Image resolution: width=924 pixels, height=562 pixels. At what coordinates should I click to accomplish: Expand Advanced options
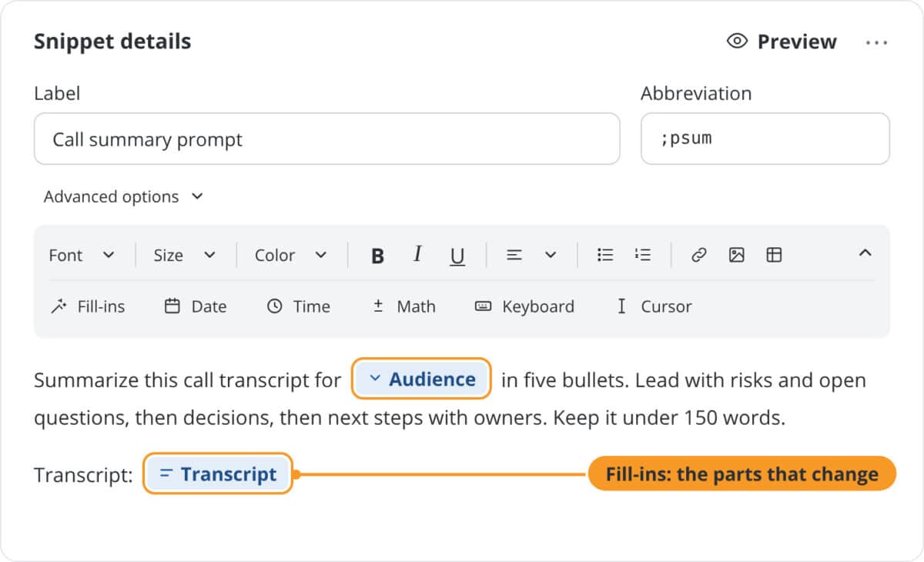[x=123, y=197]
